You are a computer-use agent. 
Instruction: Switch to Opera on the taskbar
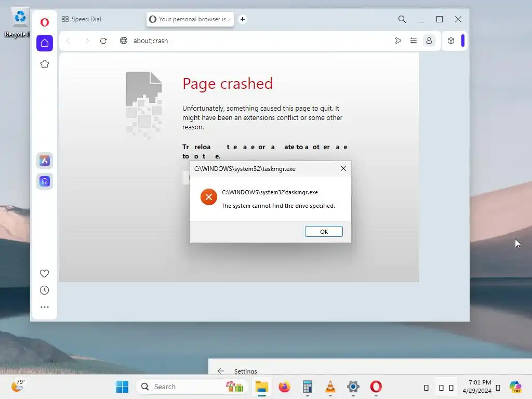pos(376,387)
